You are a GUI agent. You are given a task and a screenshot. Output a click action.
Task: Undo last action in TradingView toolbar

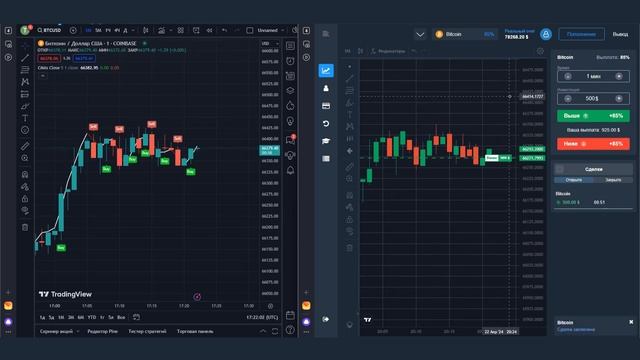(224, 30)
